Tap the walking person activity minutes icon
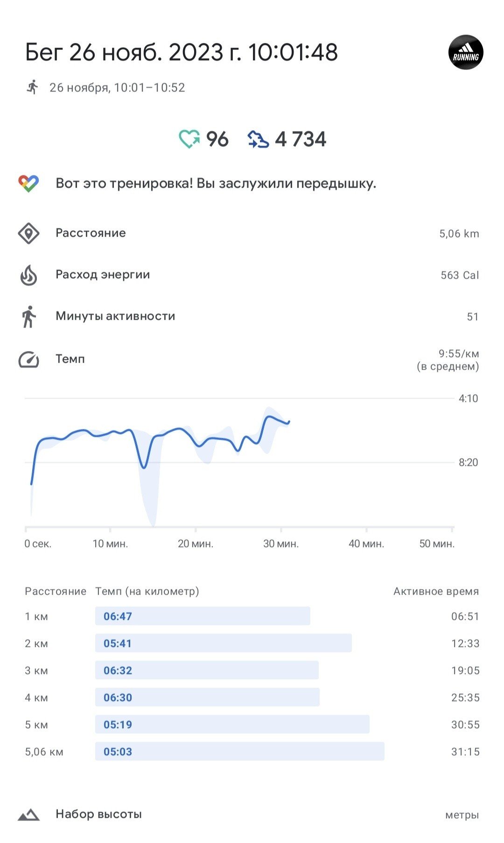 [28, 316]
